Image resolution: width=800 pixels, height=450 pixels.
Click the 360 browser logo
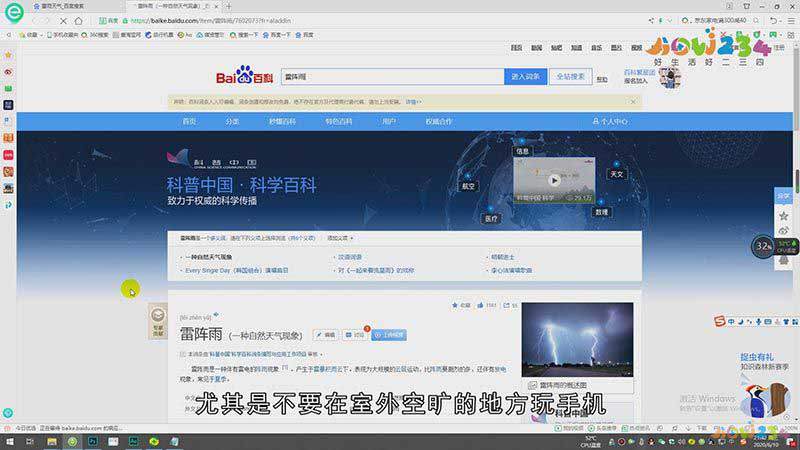[x=14, y=12]
